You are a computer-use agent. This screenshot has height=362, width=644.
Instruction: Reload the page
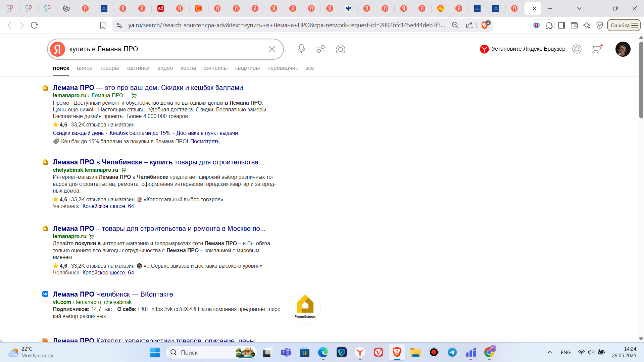coord(34,25)
